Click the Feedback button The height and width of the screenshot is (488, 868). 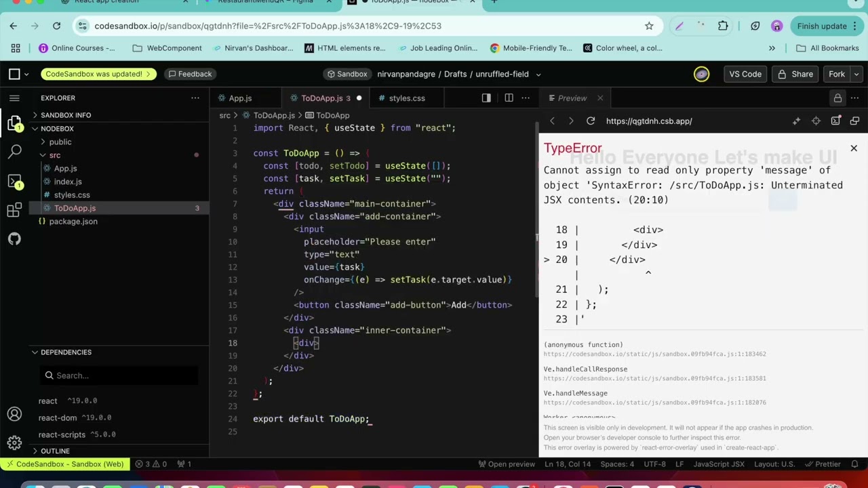[190, 74]
